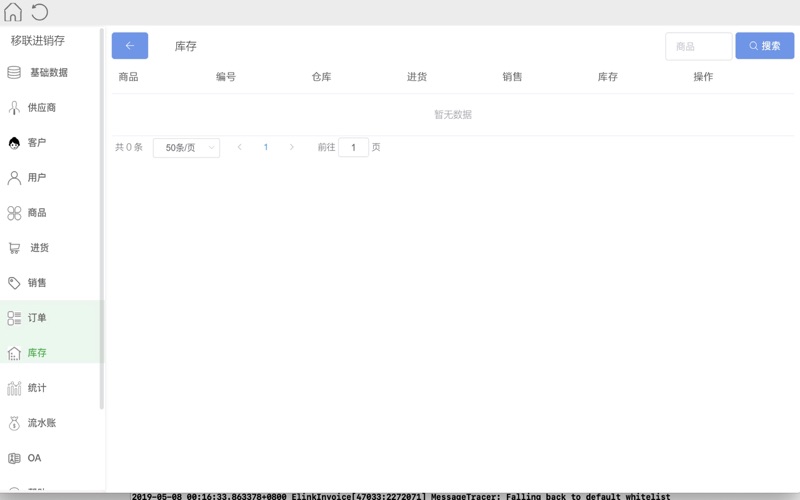Click the 库存 page title text
The image size is (800, 500).
(186, 46)
